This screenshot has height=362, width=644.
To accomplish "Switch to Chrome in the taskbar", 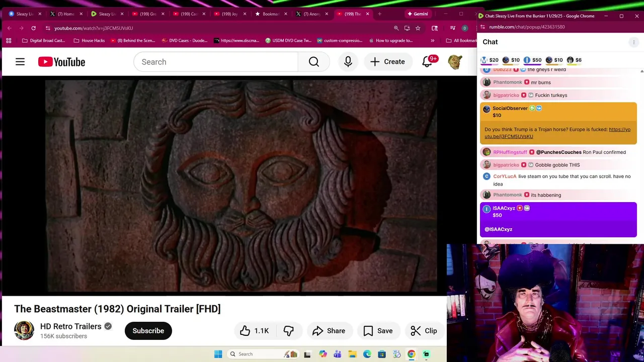I will click(412, 354).
